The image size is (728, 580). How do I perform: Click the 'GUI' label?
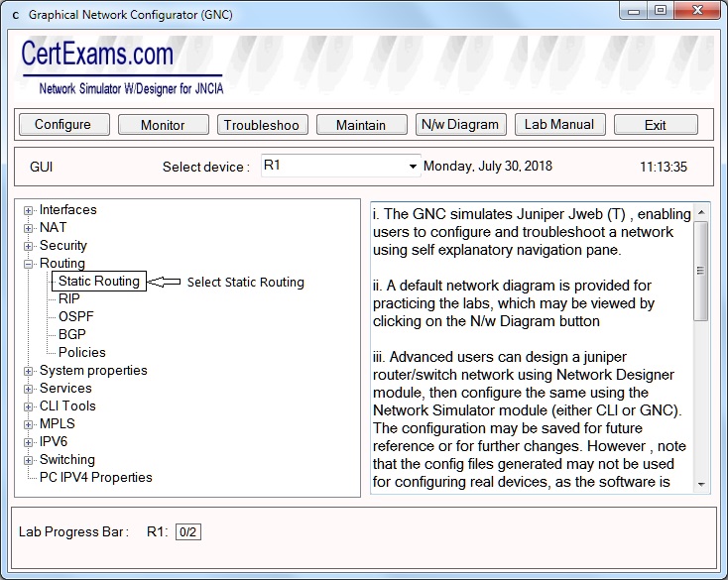tap(42, 167)
